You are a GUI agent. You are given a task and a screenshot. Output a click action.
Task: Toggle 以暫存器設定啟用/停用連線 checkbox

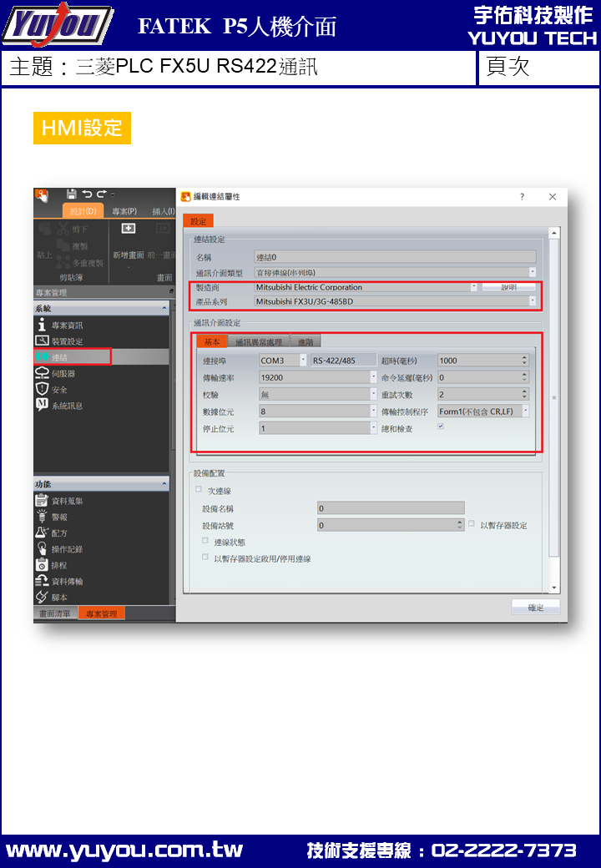tap(205, 557)
